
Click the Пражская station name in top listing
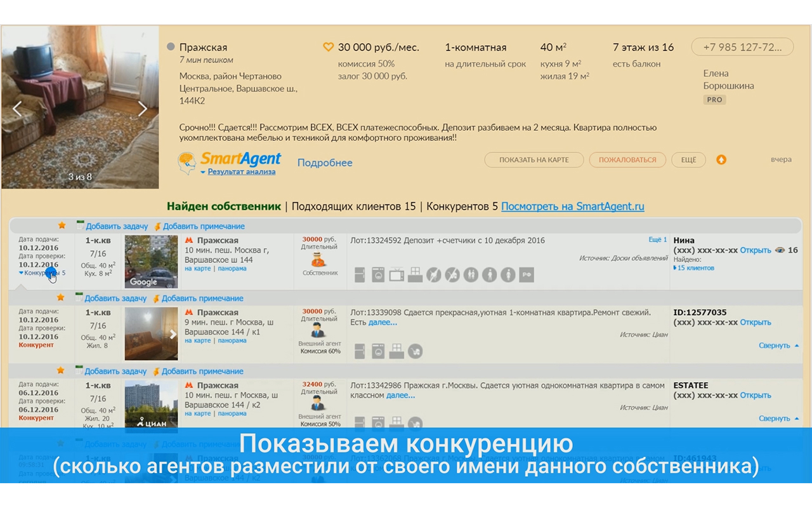pyautogui.click(x=203, y=47)
